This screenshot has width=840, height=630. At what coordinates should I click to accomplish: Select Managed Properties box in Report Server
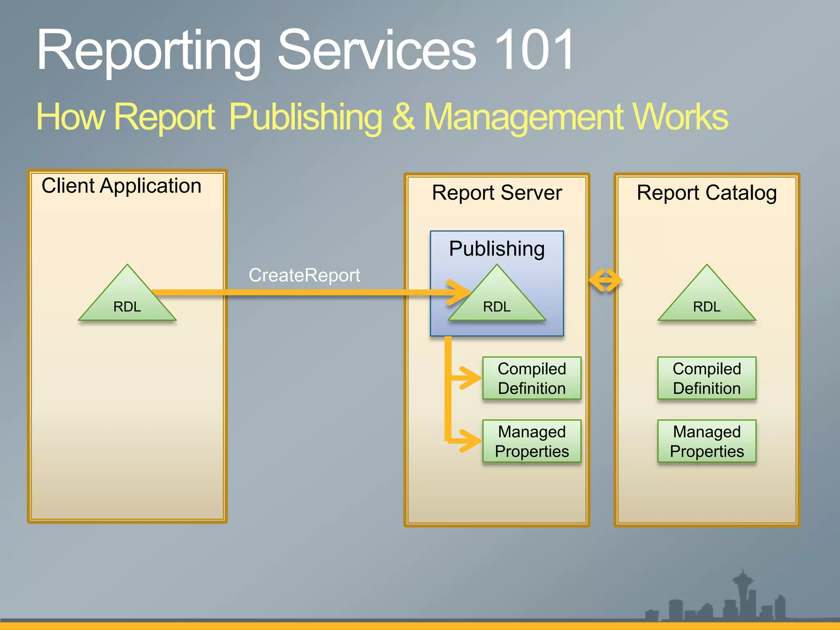[532, 441]
